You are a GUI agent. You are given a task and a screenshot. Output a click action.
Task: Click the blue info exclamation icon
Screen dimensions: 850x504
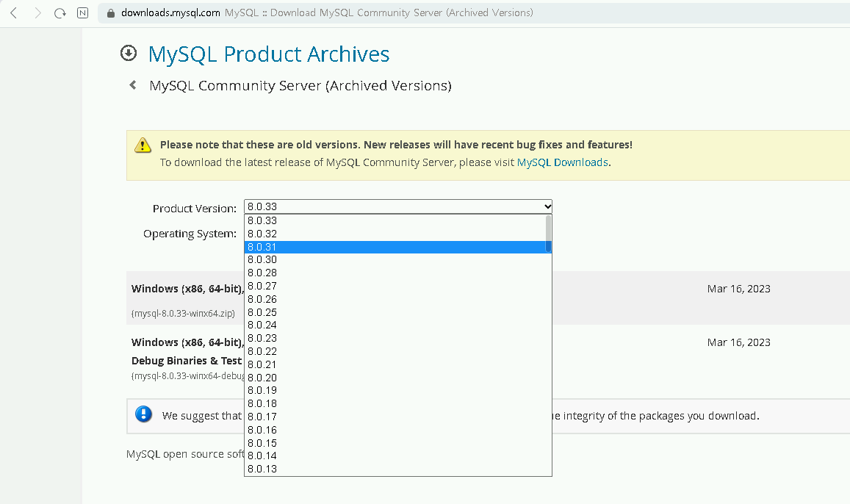(x=144, y=414)
